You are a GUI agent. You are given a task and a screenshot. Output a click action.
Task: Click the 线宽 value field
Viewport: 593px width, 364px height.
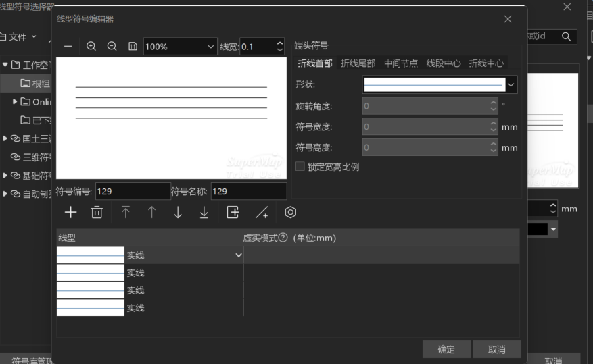coord(257,47)
